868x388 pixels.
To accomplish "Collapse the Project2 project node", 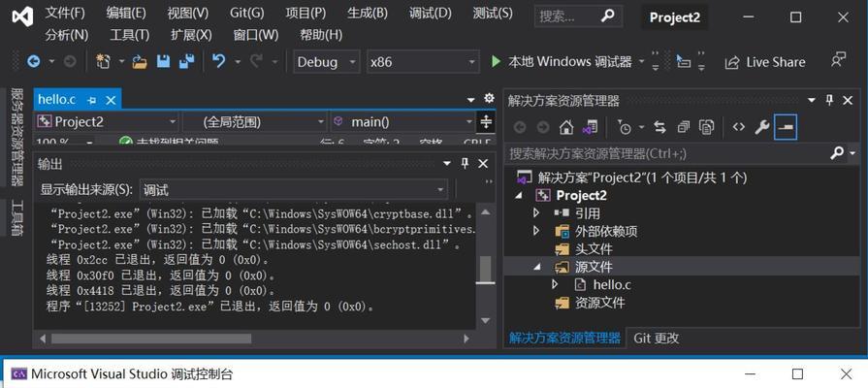I will [519, 195].
